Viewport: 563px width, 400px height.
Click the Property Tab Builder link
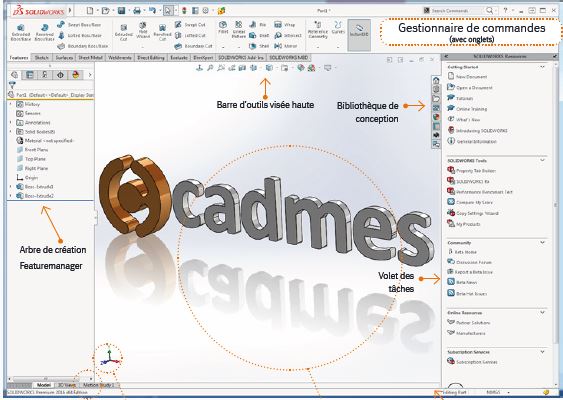(x=471, y=171)
